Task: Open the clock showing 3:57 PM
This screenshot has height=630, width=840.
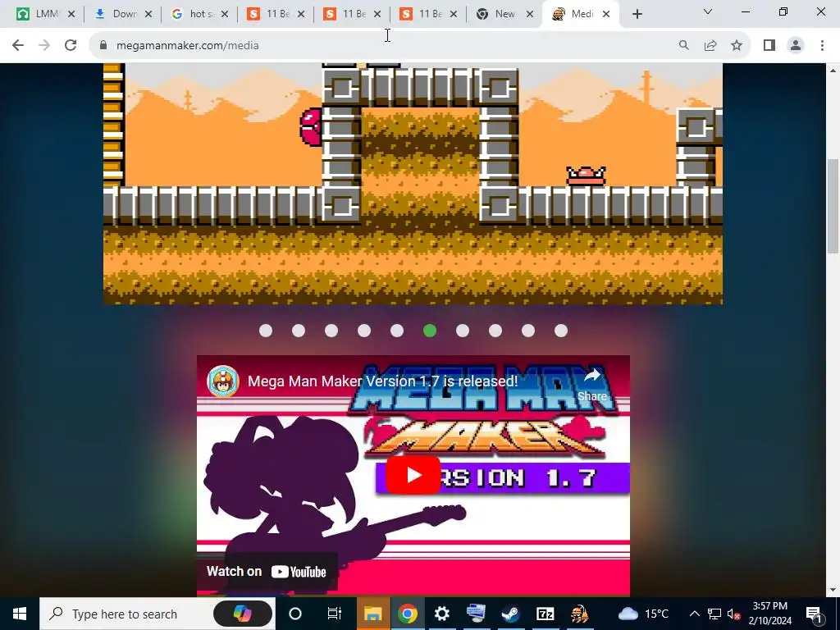Action: click(769, 614)
